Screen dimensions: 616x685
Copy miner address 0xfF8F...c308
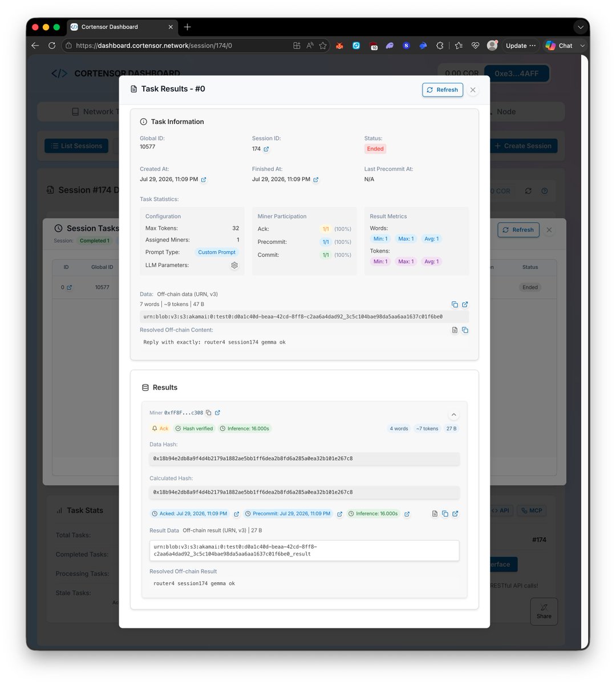[x=209, y=413]
